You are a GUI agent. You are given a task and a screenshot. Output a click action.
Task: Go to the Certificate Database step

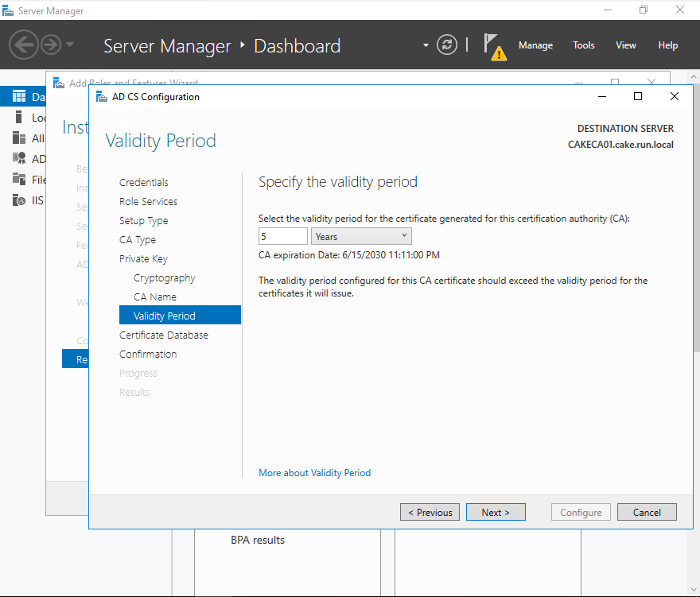(164, 335)
